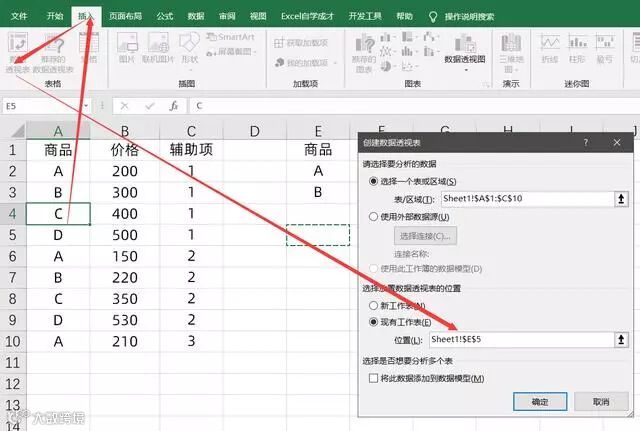Click Recommended PivotTables (推荐的数据透视表) icon
The image size is (640, 431).
[53, 52]
